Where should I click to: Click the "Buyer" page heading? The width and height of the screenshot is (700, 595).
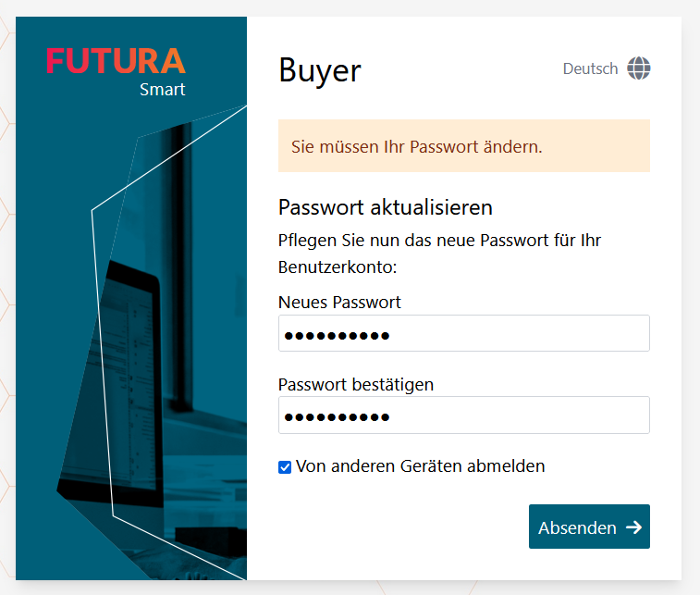click(x=320, y=70)
